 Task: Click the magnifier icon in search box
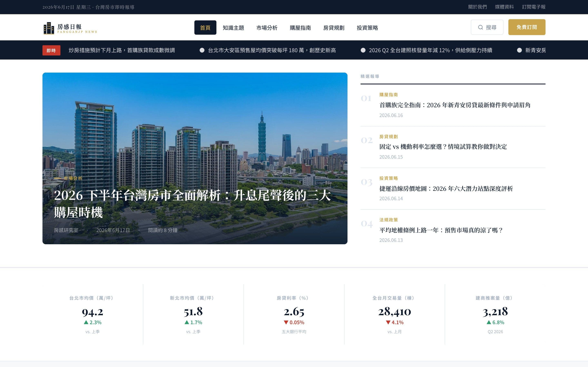480,27
